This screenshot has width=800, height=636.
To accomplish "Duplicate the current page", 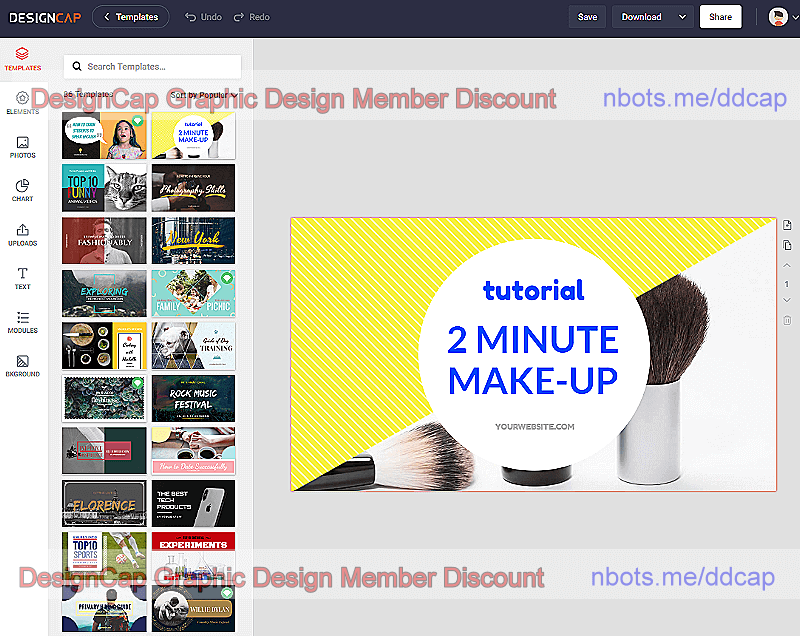I will coord(787,245).
